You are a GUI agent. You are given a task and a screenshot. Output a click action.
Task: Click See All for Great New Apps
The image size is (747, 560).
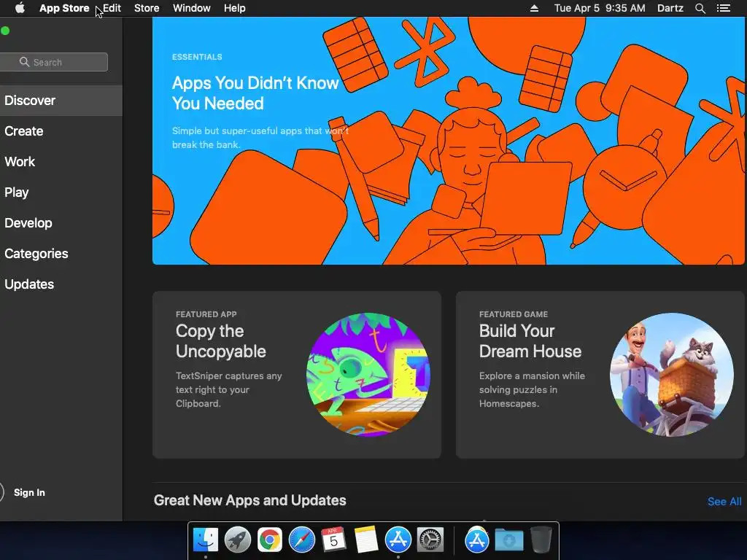click(724, 502)
